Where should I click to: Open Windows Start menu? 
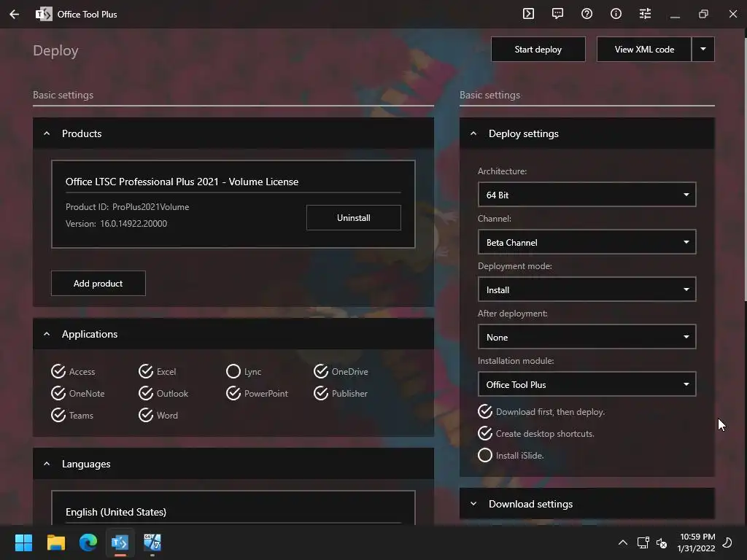point(23,542)
